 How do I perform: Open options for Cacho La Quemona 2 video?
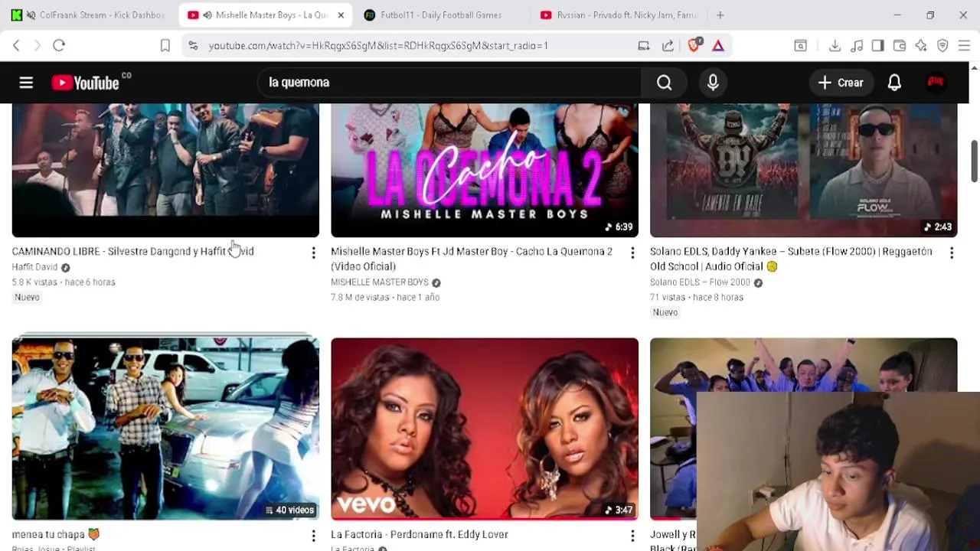(x=632, y=253)
